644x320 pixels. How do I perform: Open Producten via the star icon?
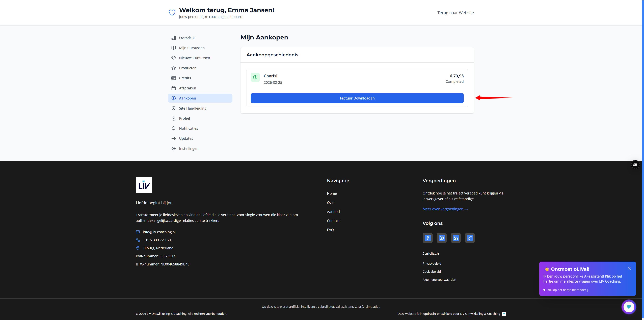(x=174, y=68)
